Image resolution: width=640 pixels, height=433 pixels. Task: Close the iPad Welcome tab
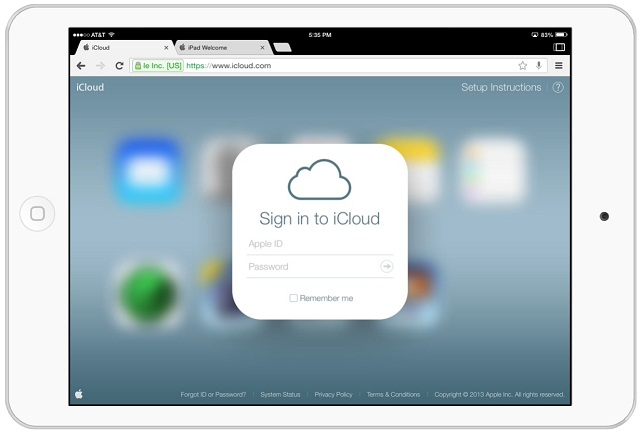pos(262,48)
